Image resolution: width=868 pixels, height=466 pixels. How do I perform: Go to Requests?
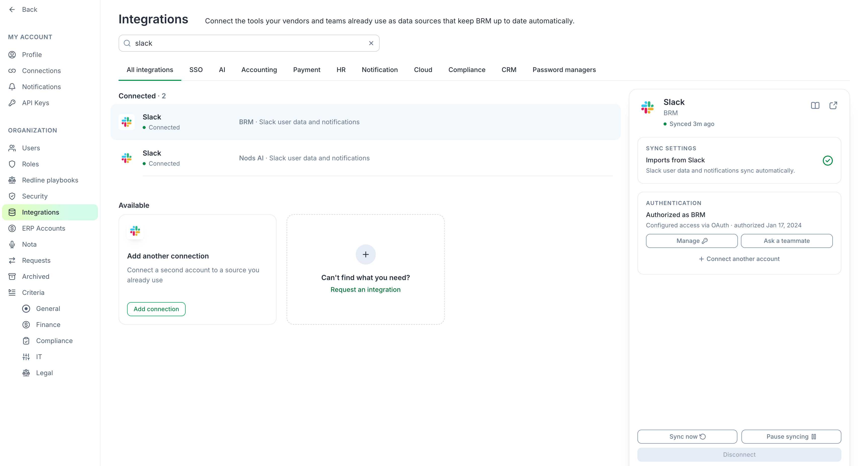click(x=50, y=260)
